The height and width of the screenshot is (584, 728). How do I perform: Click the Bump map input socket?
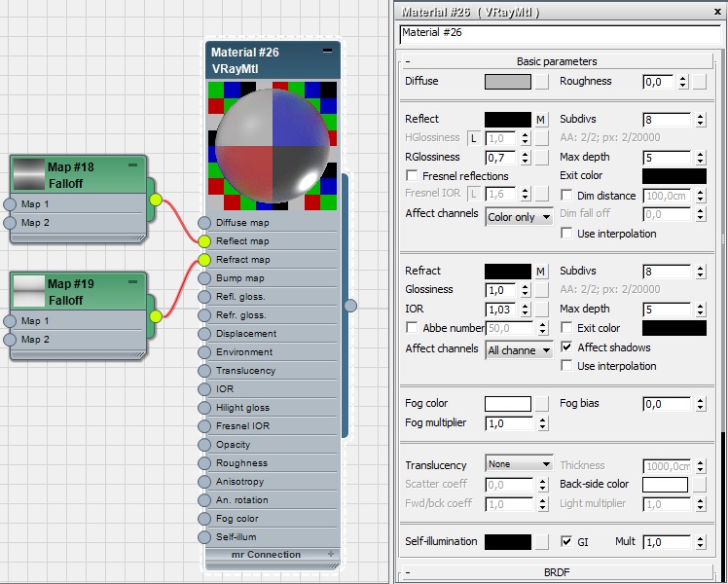point(204,278)
